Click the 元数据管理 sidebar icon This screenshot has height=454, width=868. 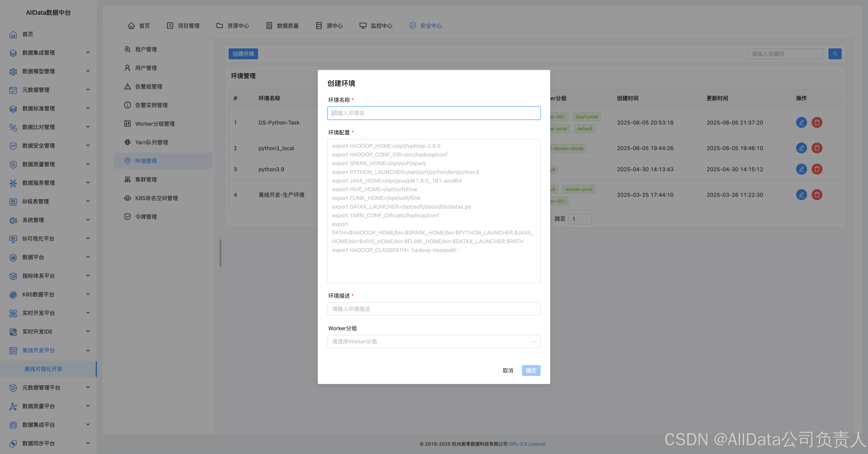coord(13,90)
